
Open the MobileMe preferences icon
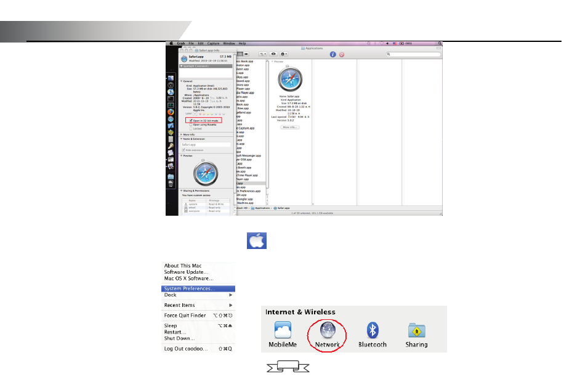283,330
